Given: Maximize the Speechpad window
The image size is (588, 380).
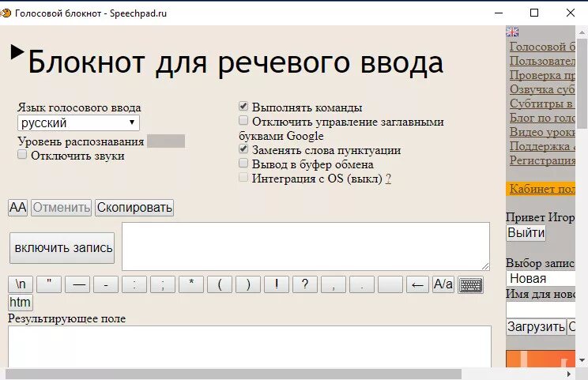Looking at the screenshot, I should [x=534, y=13].
